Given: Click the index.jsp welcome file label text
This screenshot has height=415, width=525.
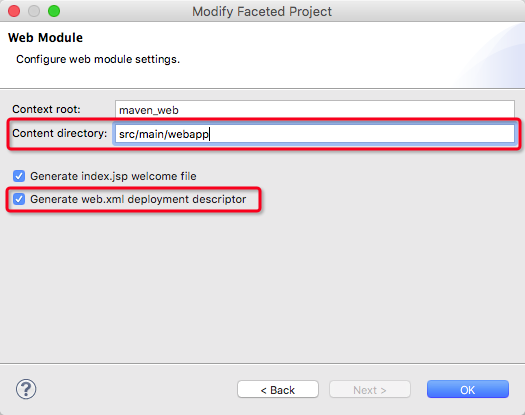Looking at the screenshot, I should 113,176.
